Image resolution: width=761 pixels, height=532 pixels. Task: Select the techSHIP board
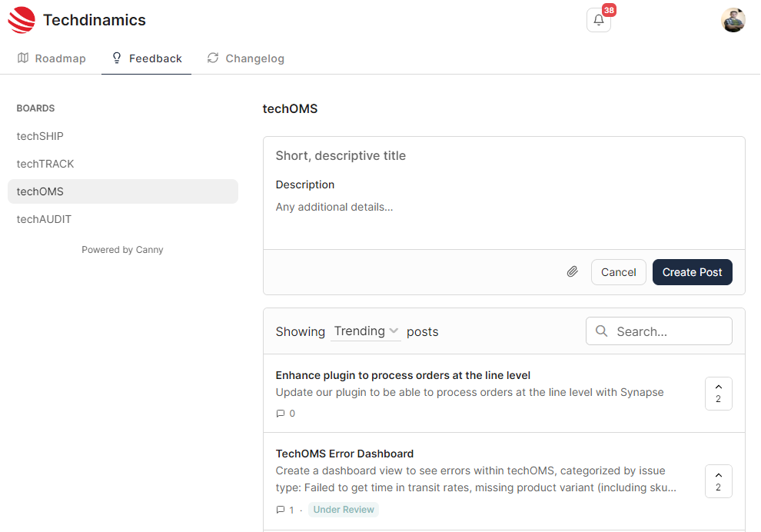[x=123, y=136]
